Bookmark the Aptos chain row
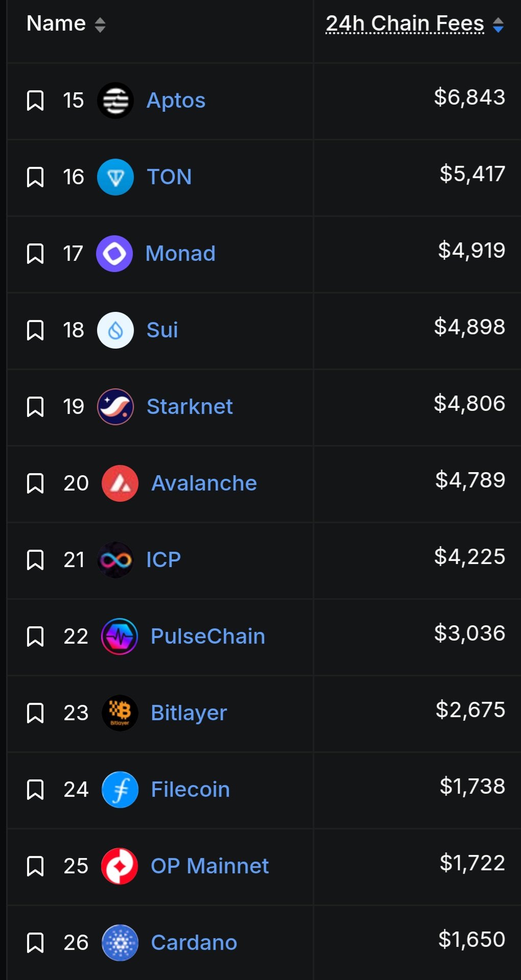Screen dimensions: 521x980 [35, 101]
